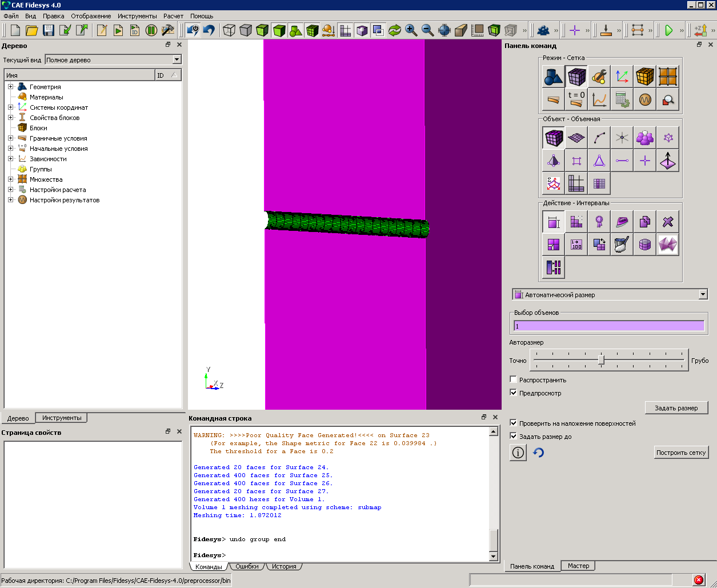Click the green Refresh arrows toolbar icon
Viewport: 717px width, 588px height.
pyautogui.click(x=394, y=30)
